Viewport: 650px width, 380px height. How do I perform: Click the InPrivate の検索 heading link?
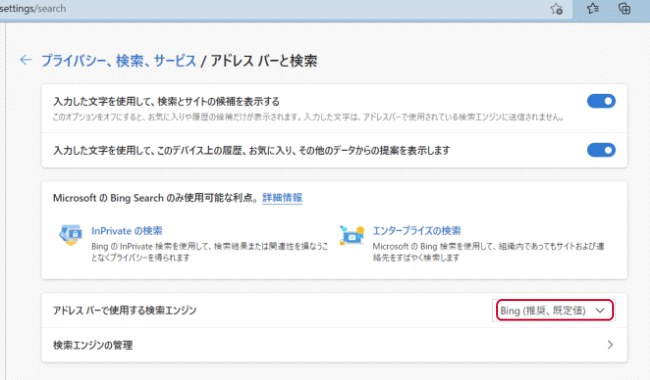click(x=127, y=231)
